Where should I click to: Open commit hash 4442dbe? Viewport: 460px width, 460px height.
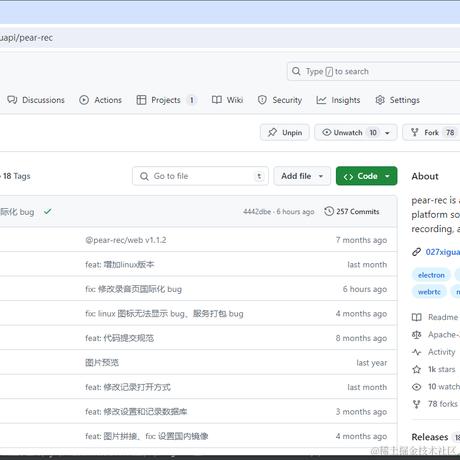click(x=257, y=212)
